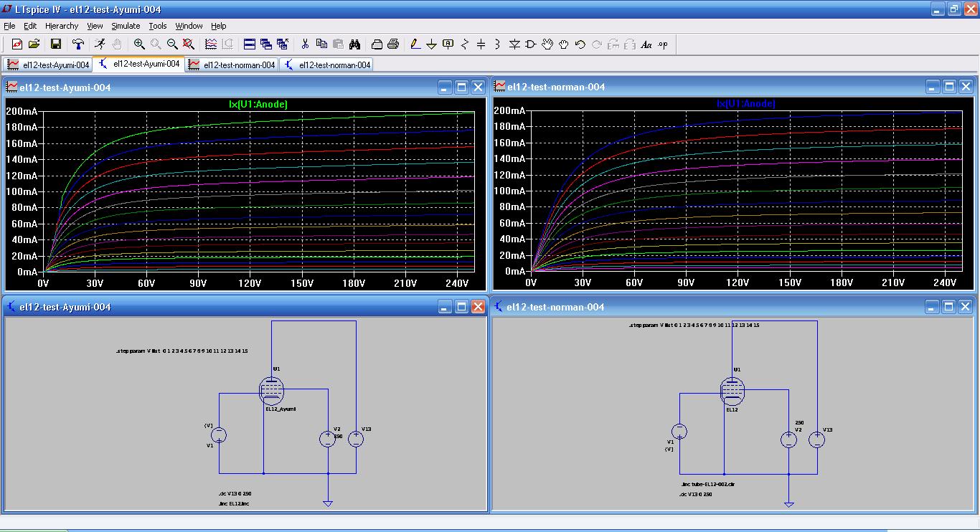Viewport: 980px width, 532px height.
Task: Place a Ground symbol
Action: tap(432, 44)
